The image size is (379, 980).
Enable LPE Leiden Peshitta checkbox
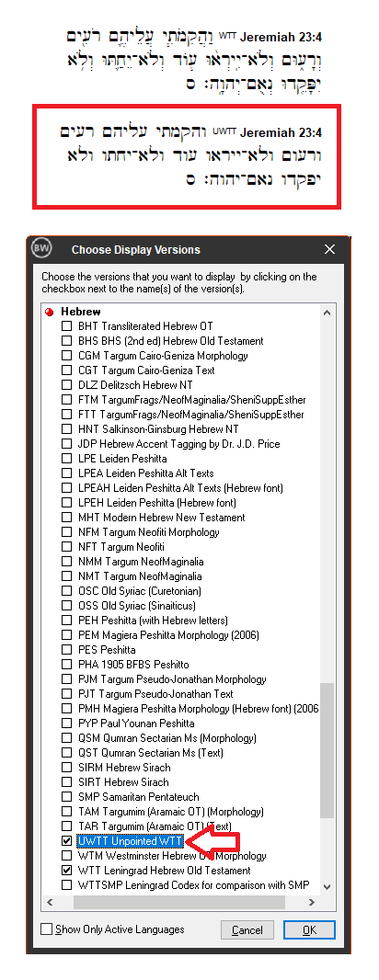point(66,459)
